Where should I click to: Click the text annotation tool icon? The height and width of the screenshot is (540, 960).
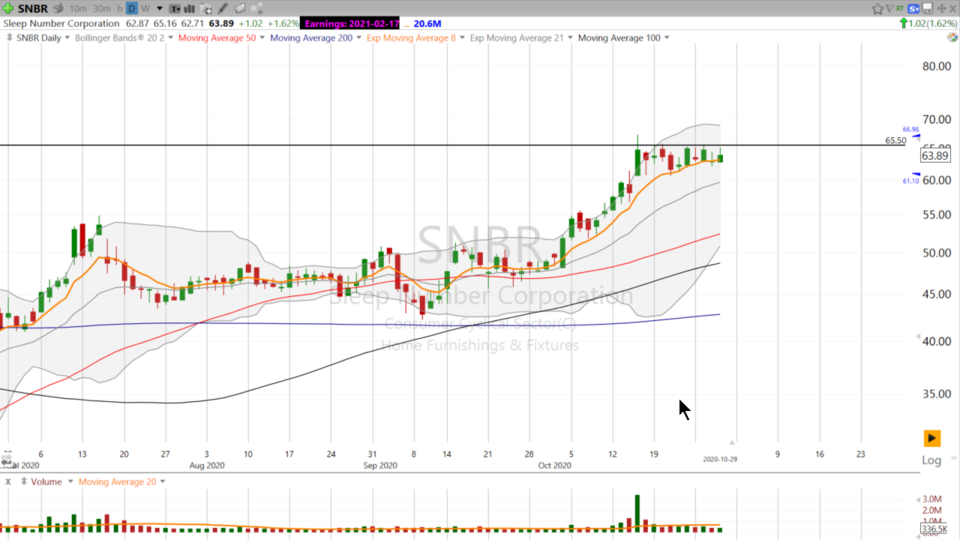click(x=174, y=9)
